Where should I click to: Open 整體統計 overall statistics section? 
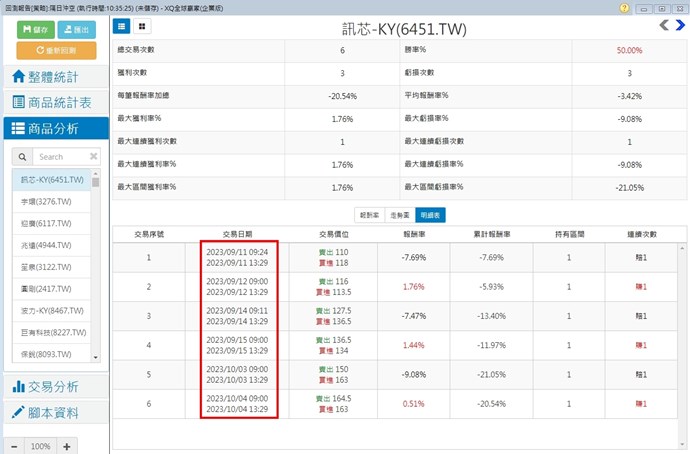point(54,77)
